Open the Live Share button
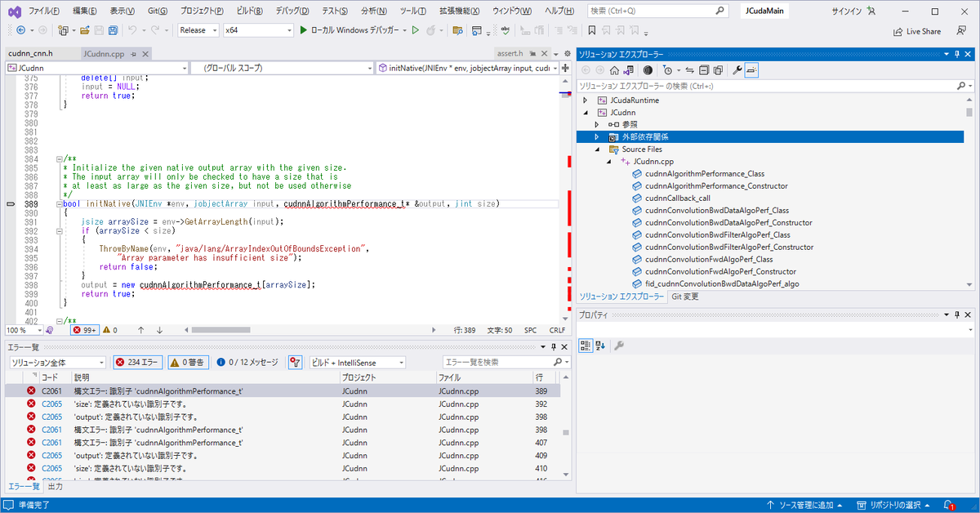The image size is (980, 513). click(x=917, y=31)
